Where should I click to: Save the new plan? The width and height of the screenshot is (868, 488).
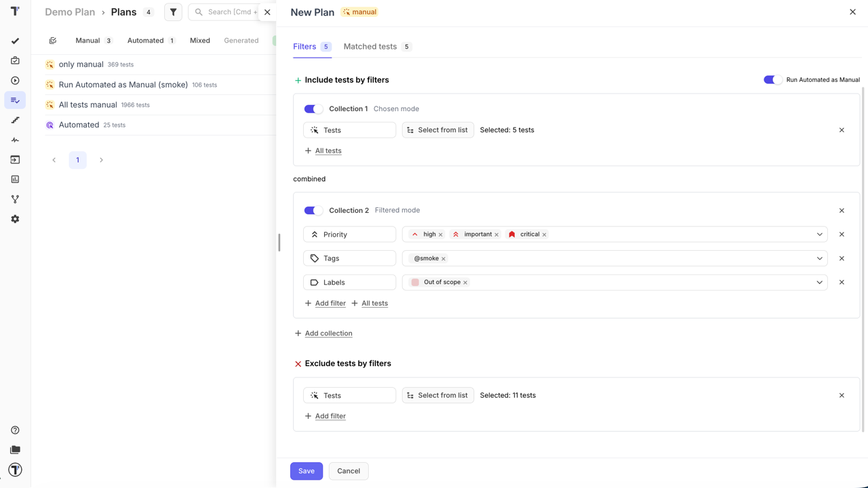pyautogui.click(x=306, y=470)
